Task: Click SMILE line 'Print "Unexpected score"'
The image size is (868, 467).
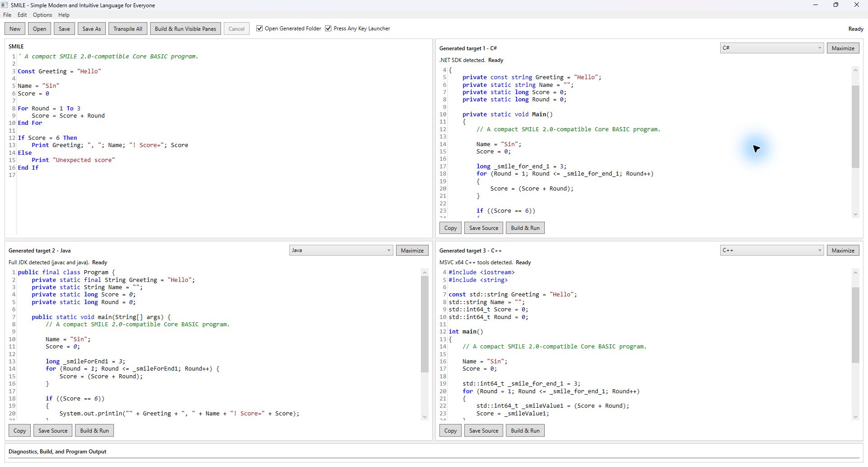Action: [x=73, y=160]
